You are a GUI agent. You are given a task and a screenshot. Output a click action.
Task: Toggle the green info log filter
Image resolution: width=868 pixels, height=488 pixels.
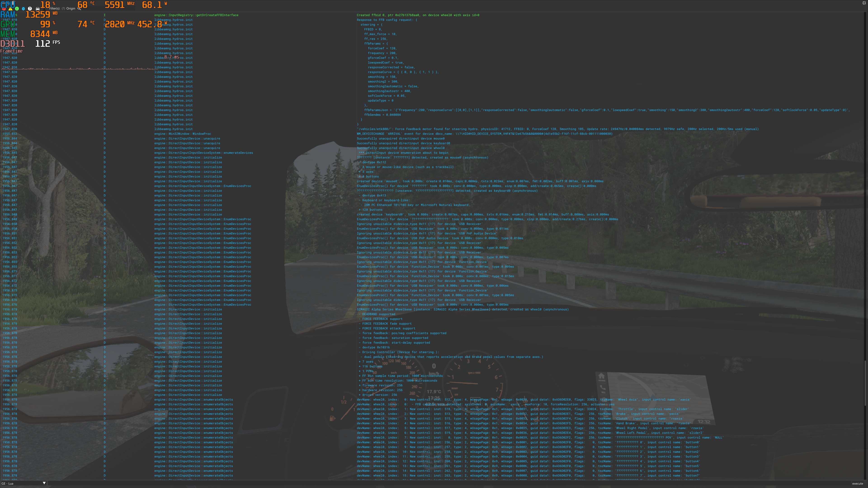[17, 9]
